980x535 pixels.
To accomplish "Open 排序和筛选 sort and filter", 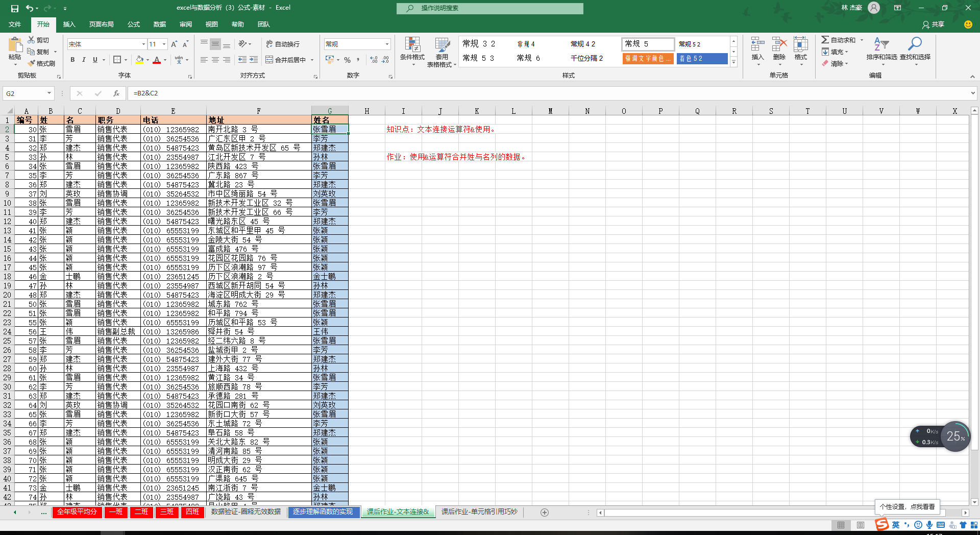I will (881, 51).
